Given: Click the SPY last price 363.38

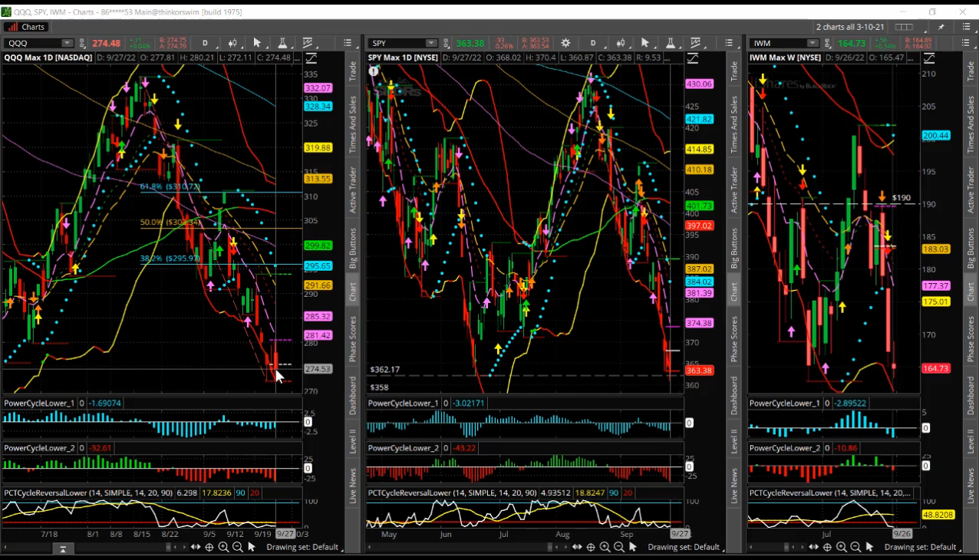Looking at the screenshot, I should coord(470,43).
